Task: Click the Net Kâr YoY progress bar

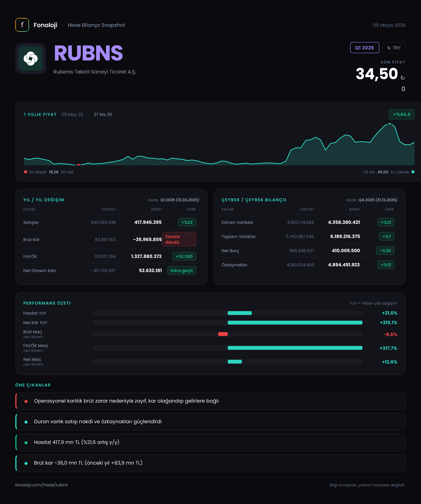Action: pos(228,323)
